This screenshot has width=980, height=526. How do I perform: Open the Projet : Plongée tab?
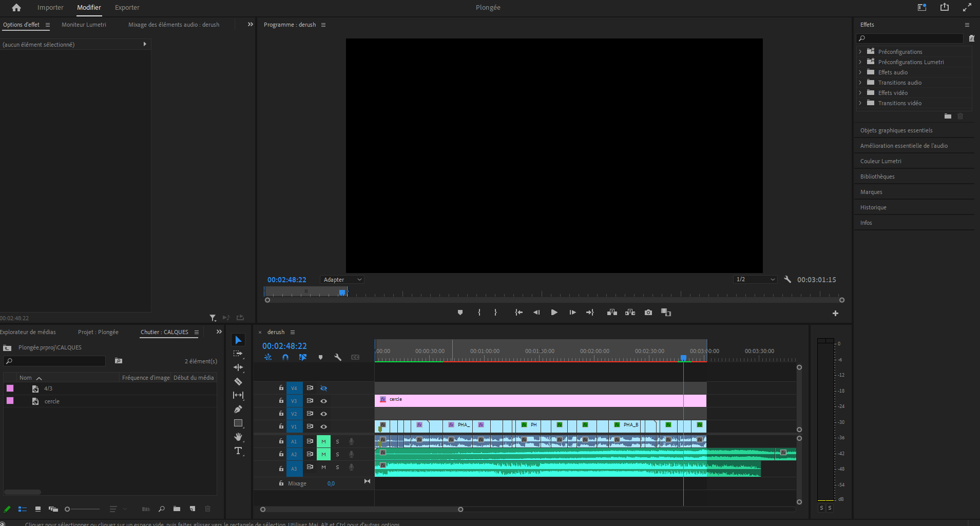click(x=98, y=332)
